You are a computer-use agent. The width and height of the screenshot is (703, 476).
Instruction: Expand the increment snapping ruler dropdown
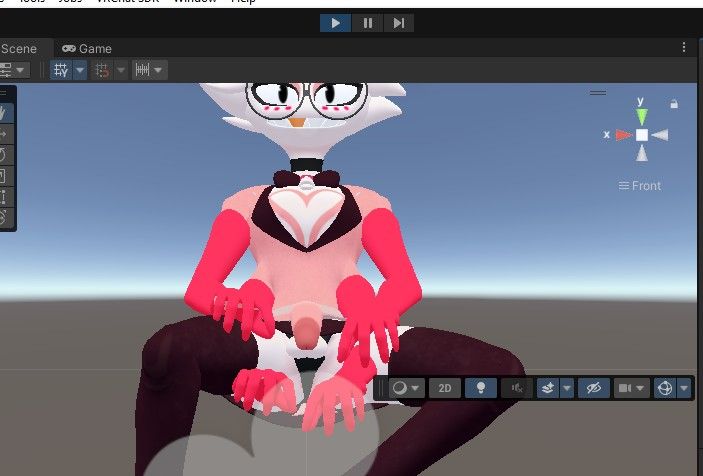click(x=158, y=70)
